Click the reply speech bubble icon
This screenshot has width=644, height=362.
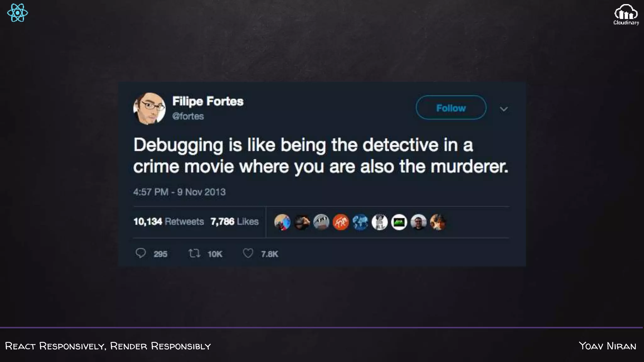point(141,253)
